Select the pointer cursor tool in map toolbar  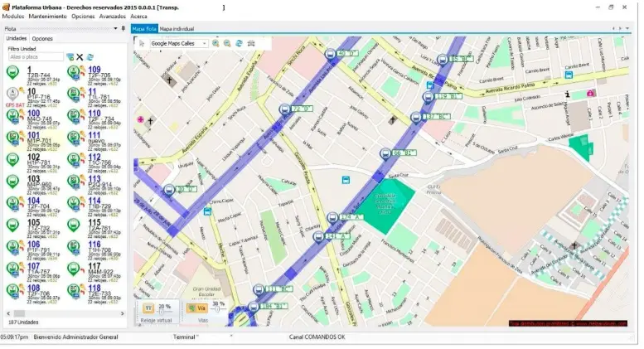coord(142,44)
